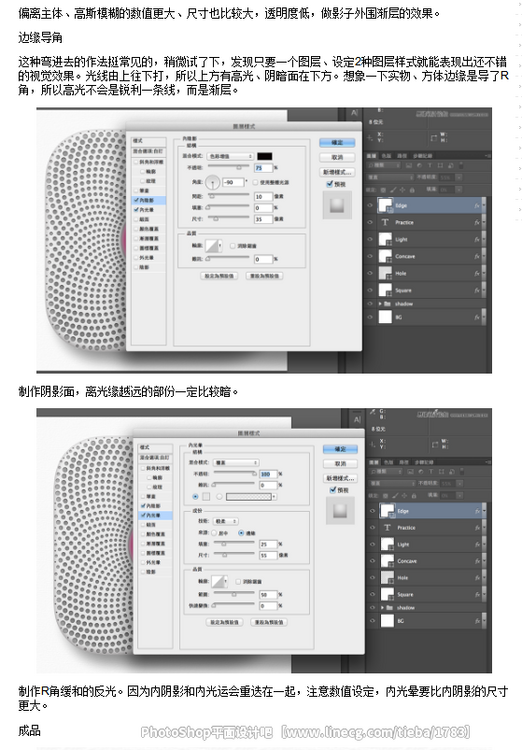522x750 pixels.
Task: Click the blue OK button in Inner Glow dialog
Action: pos(340,449)
